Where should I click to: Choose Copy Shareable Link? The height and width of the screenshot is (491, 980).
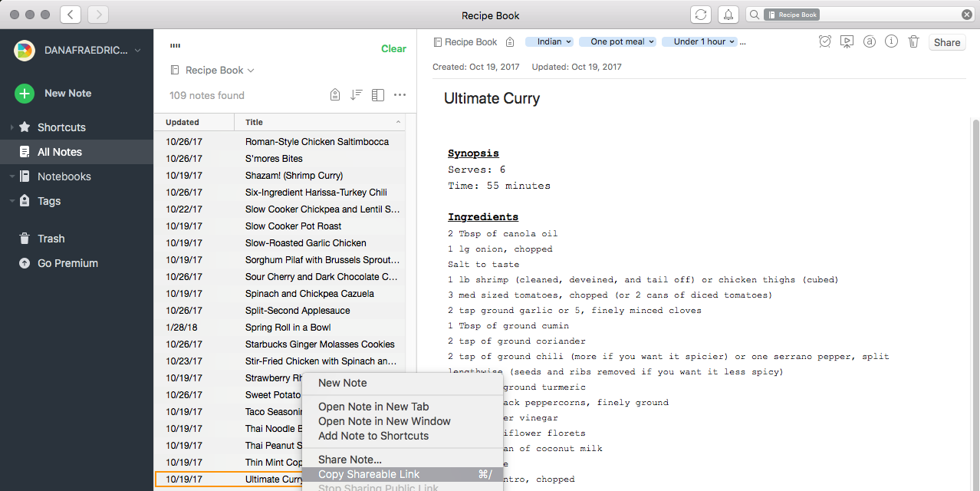[x=403, y=474]
